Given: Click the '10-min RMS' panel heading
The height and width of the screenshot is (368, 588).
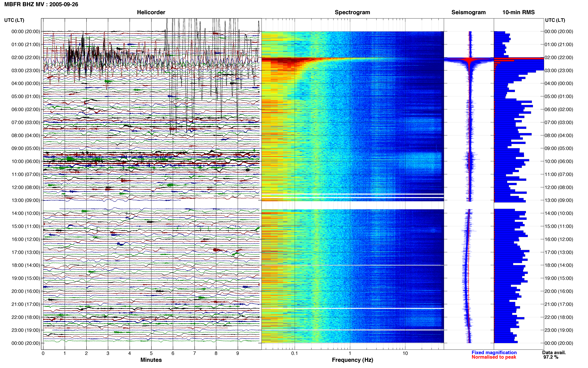Looking at the screenshot, I should (518, 12).
